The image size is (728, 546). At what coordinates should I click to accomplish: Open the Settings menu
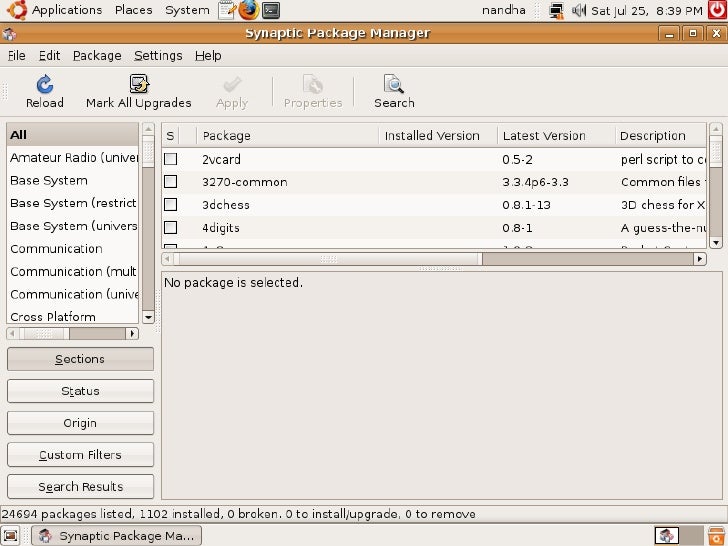click(158, 56)
